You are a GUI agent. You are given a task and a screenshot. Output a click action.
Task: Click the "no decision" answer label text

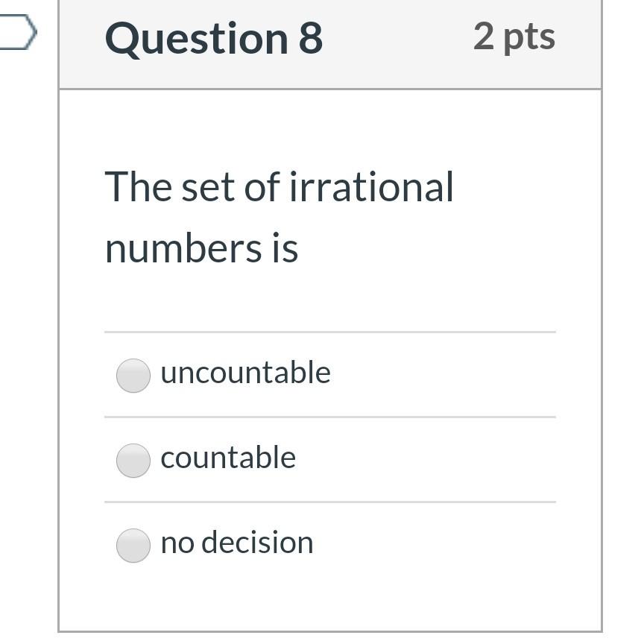tap(237, 543)
